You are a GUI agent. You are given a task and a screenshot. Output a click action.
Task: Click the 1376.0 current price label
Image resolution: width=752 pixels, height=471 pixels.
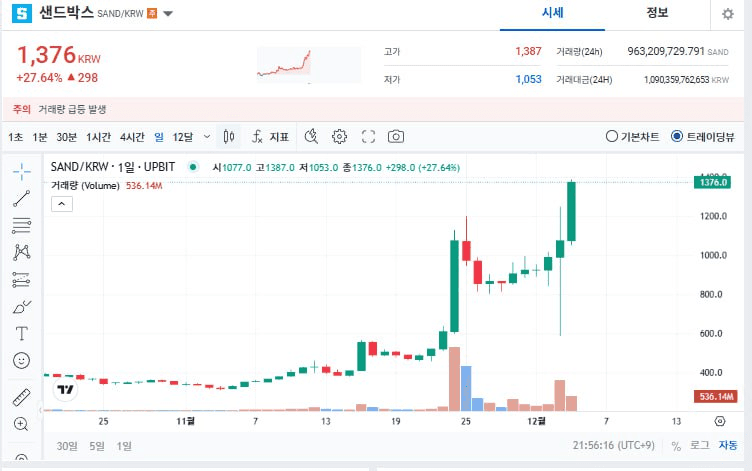click(712, 182)
